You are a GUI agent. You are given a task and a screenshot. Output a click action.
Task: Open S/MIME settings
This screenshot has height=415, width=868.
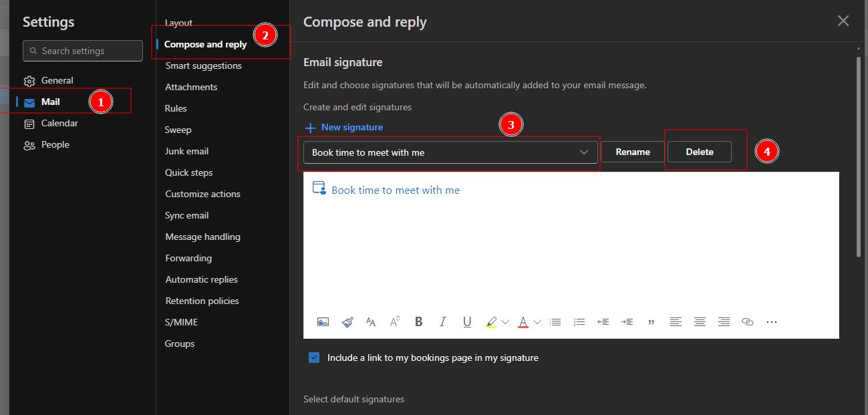tap(181, 322)
